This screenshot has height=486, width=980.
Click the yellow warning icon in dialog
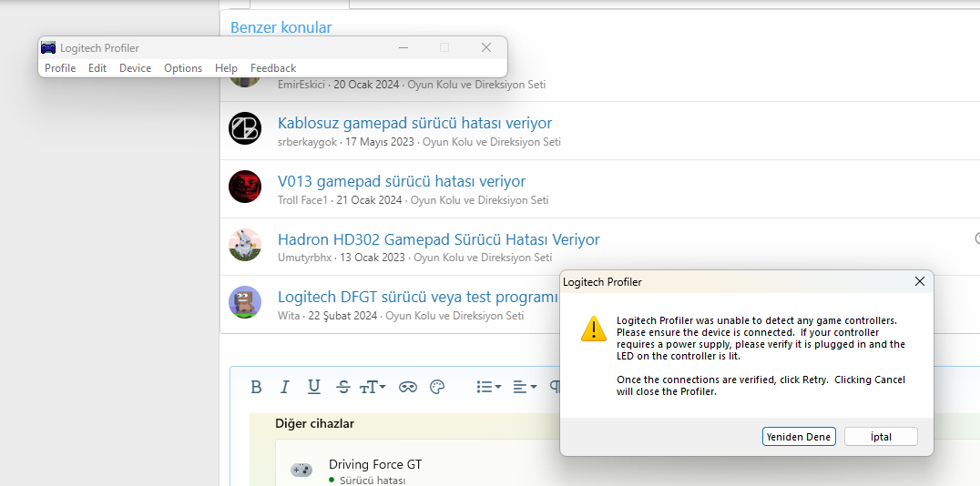(593, 329)
